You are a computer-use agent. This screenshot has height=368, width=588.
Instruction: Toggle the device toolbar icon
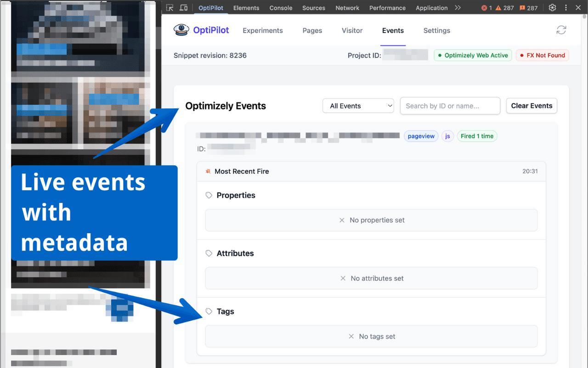click(183, 8)
